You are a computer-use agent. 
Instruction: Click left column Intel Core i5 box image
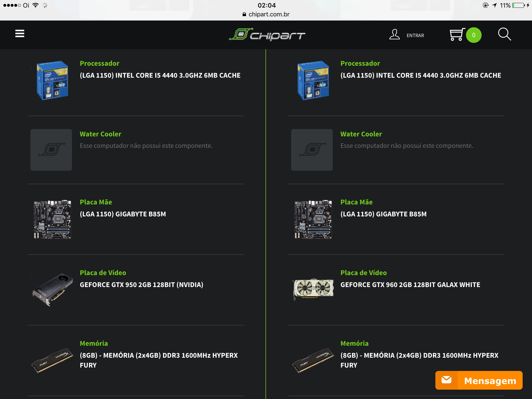[52, 80]
